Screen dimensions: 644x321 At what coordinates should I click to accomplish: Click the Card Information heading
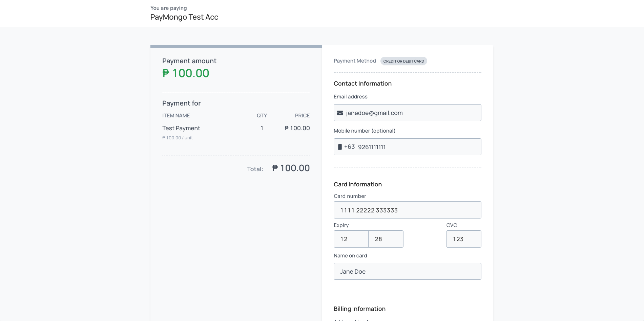[x=357, y=184]
